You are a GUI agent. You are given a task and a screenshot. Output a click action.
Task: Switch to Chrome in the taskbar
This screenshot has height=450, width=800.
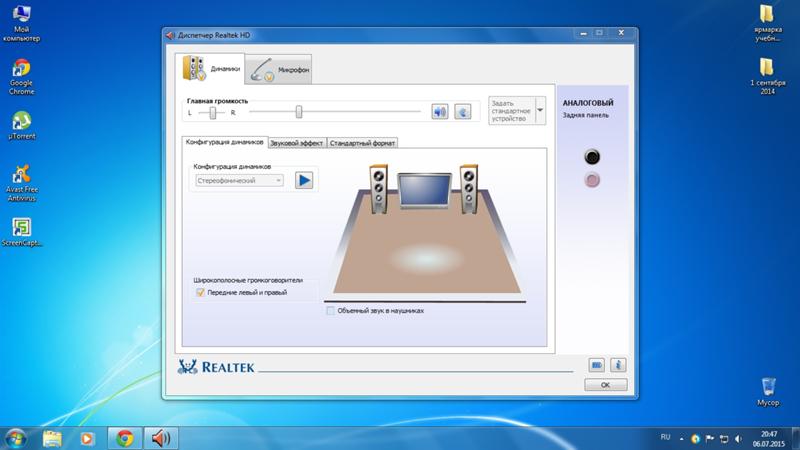[x=124, y=438]
